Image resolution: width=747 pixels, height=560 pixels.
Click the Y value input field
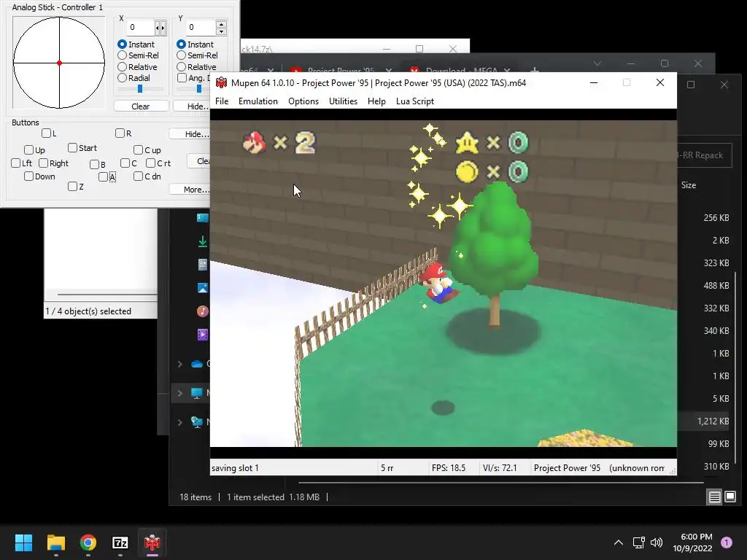(201, 28)
